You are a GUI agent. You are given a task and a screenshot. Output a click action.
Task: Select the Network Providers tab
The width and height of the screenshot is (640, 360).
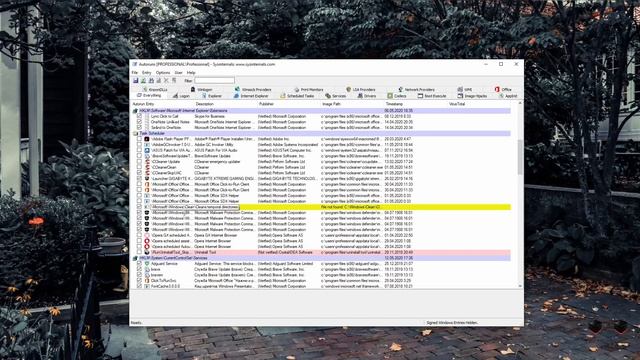click(417, 89)
